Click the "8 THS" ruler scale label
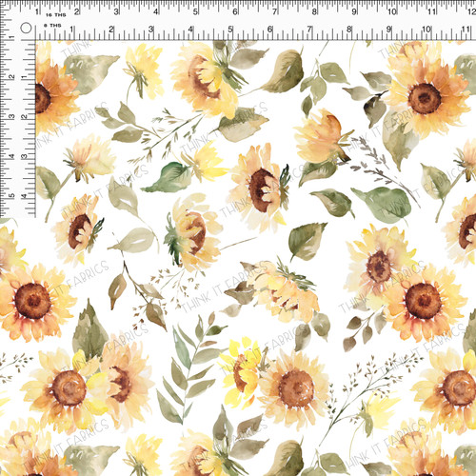The height and width of the screenshot is (476, 476). pyautogui.click(x=52, y=26)
